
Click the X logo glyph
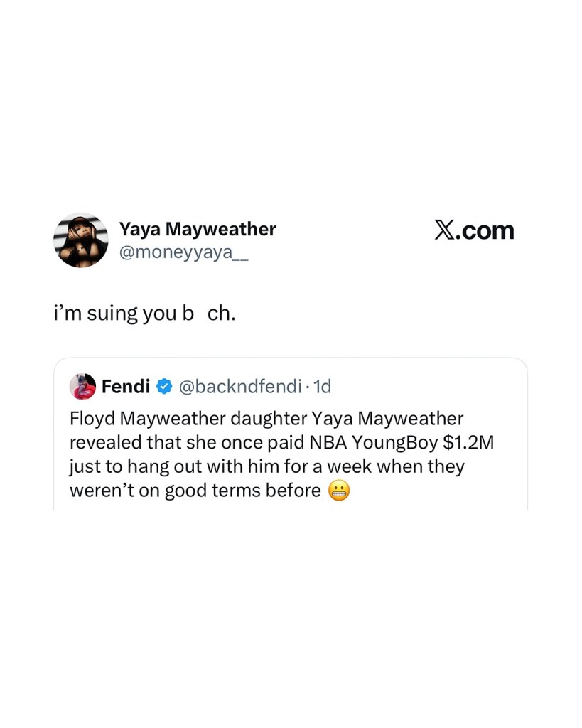pyautogui.click(x=446, y=230)
